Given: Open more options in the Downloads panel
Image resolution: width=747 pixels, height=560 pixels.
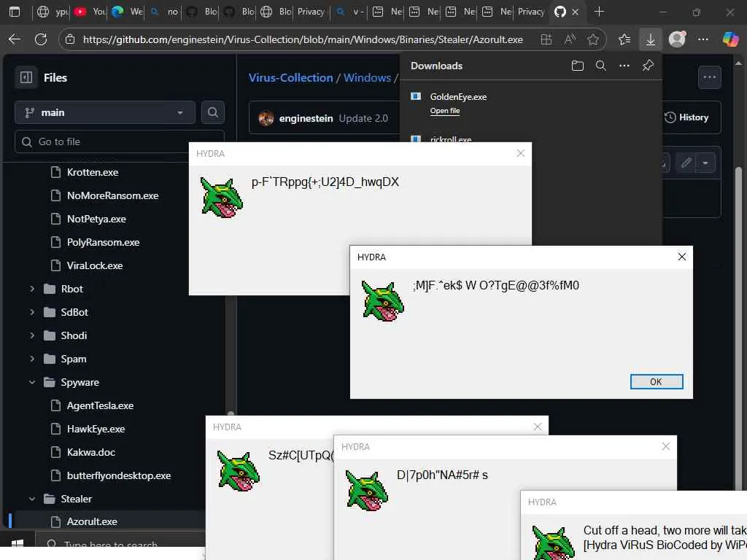Looking at the screenshot, I should point(624,66).
